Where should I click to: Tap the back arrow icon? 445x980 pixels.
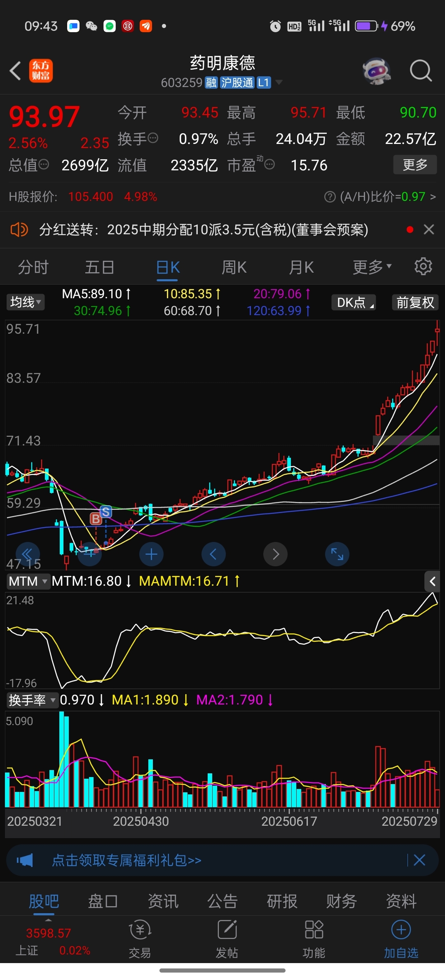[x=15, y=71]
